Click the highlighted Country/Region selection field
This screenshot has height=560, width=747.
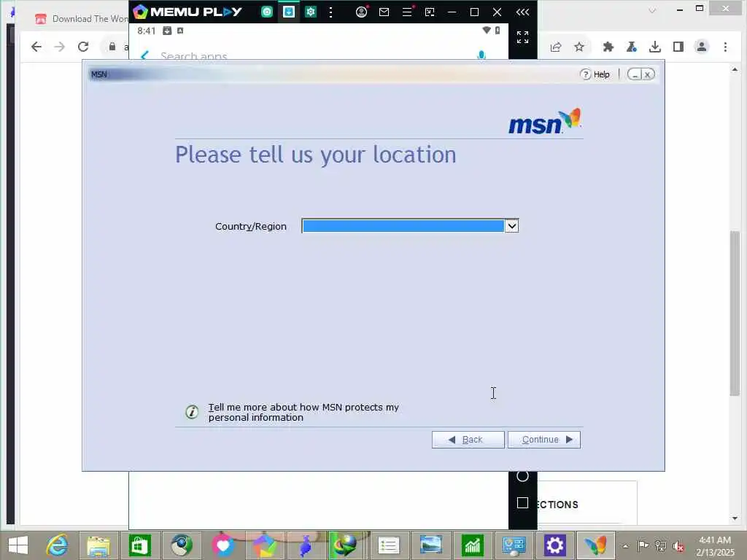click(x=403, y=226)
